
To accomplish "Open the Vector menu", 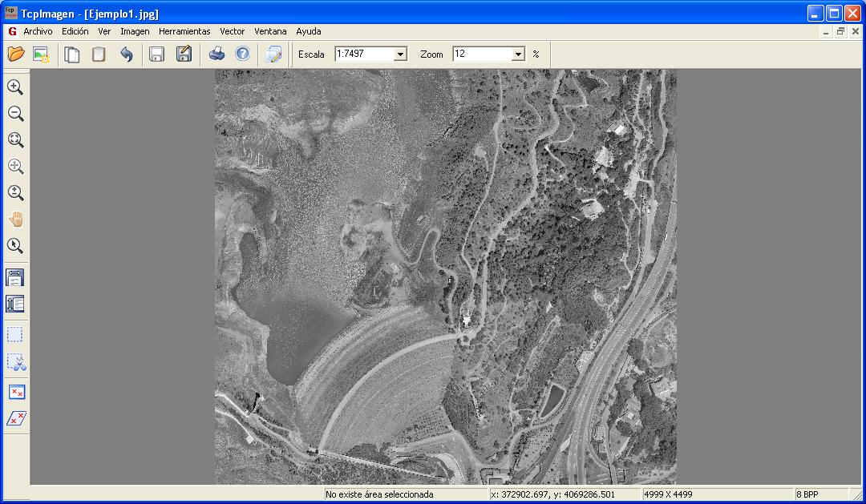I will pyautogui.click(x=232, y=31).
